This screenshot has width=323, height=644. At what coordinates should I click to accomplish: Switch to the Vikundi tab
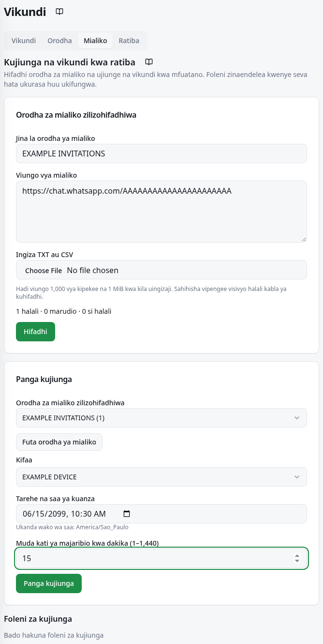24,41
